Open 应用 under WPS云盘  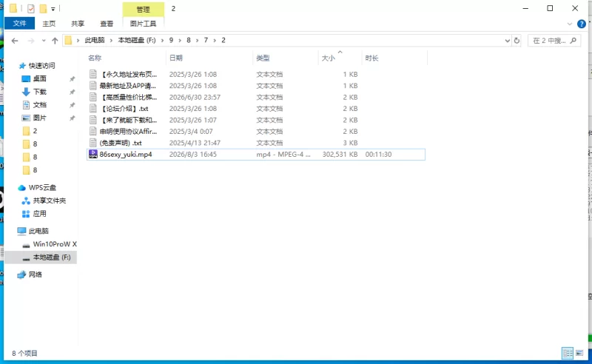(39, 214)
